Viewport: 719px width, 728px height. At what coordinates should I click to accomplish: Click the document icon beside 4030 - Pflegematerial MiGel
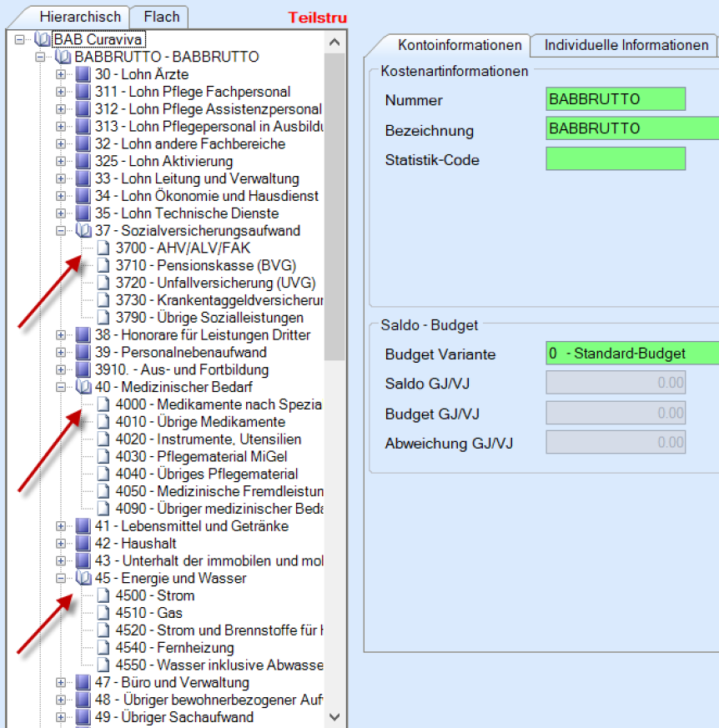(103, 456)
